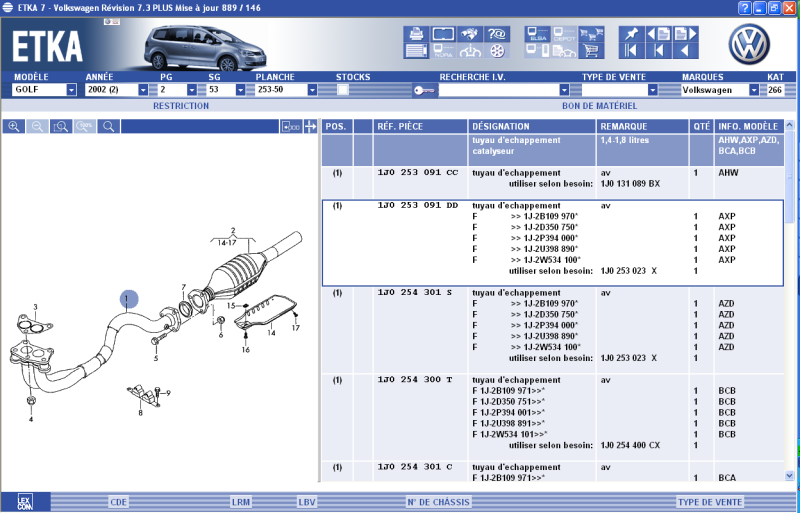Click the RÉF. PIÈCE column header
The image size is (800, 513).
pyautogui.click(x=420, y=127)
